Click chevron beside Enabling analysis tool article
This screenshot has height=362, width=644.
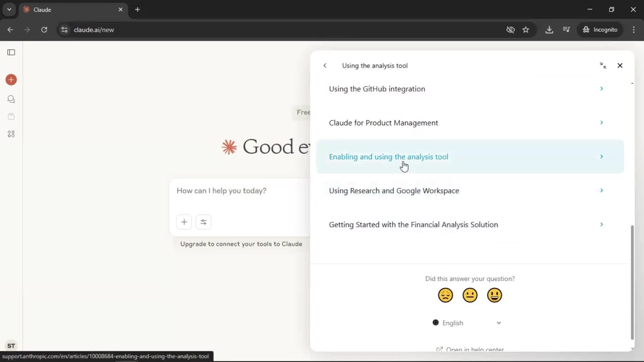pyautogui.click(x=601, y=157)
